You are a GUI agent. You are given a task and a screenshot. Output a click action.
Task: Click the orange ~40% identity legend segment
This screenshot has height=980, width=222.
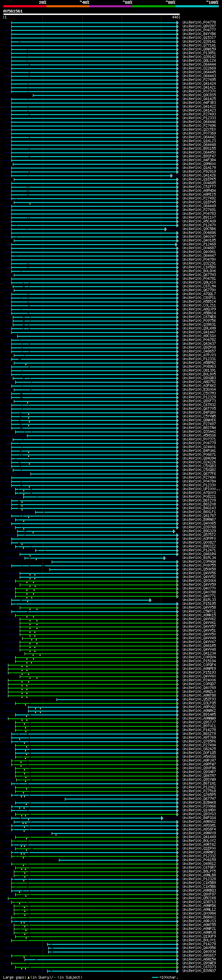point(68,6)
